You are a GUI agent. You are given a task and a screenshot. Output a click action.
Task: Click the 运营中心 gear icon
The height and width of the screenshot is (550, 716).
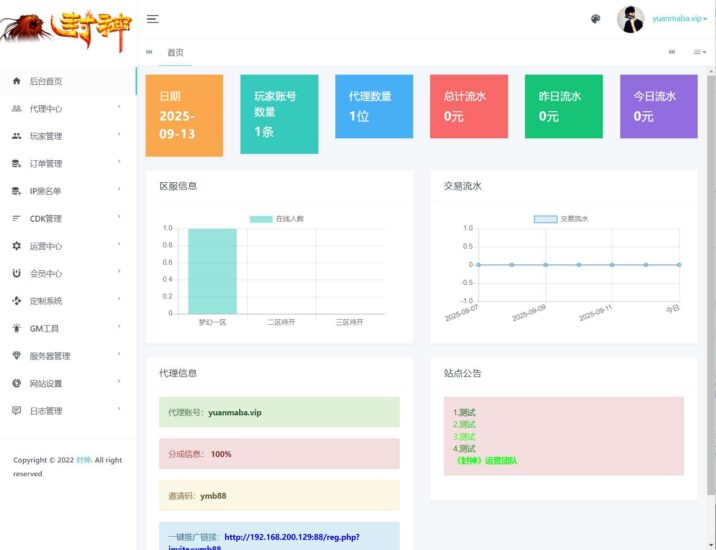[x=16, y=246]
